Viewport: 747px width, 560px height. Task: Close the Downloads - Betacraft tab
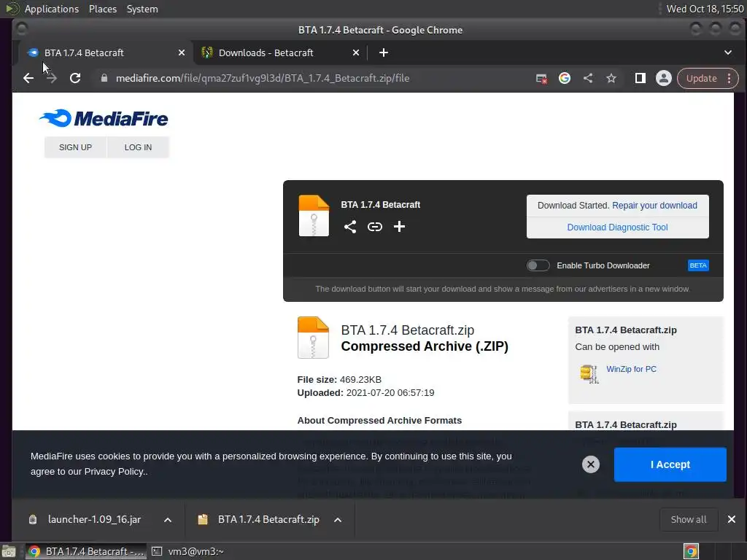point(356,52)
